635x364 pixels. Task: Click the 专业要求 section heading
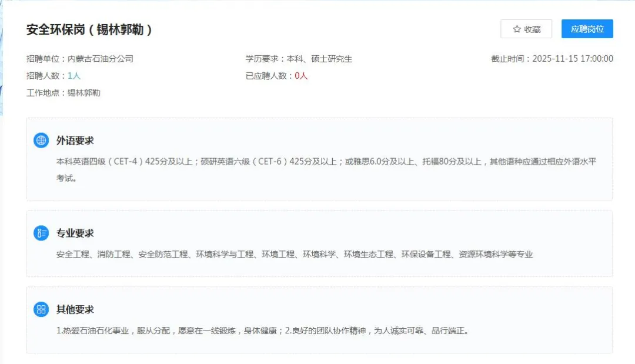coord(75,233)
